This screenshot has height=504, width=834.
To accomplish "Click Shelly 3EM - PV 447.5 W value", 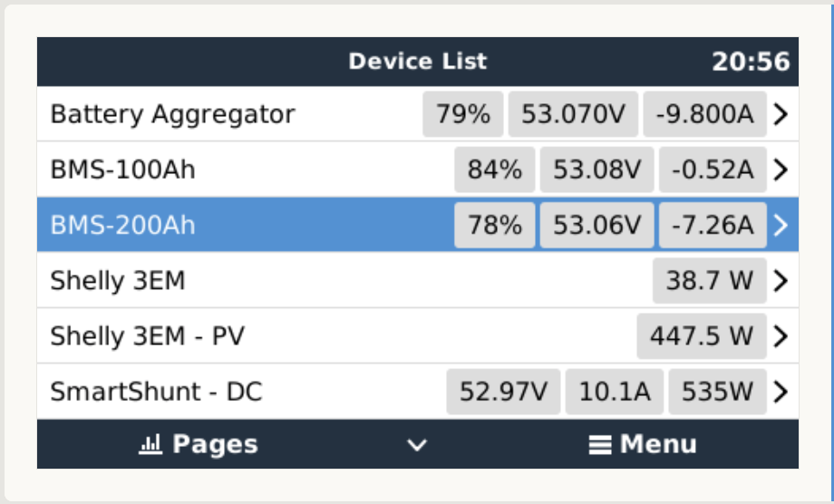I will 702,336.
